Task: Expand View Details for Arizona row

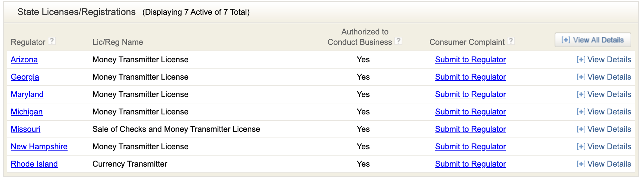Action: pyautogui.click(x=604, y=60)
